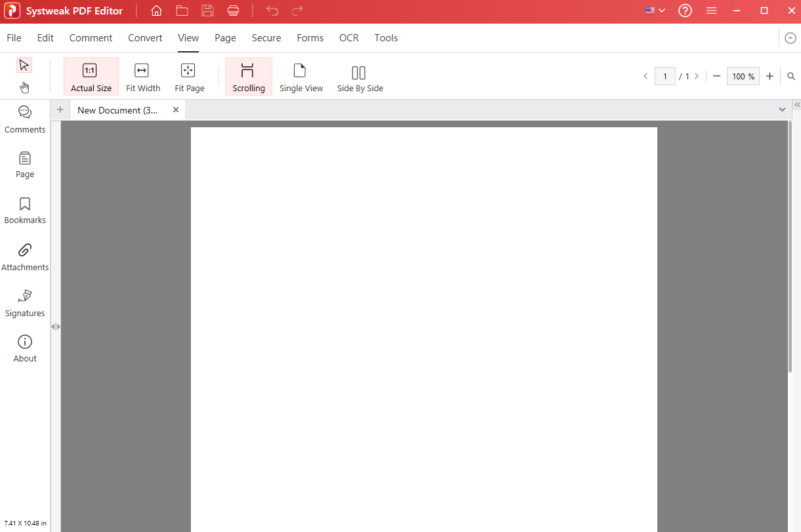Show the Attachments panel
The width and height of the screenshot is (801, 532).
pos(25,257)
